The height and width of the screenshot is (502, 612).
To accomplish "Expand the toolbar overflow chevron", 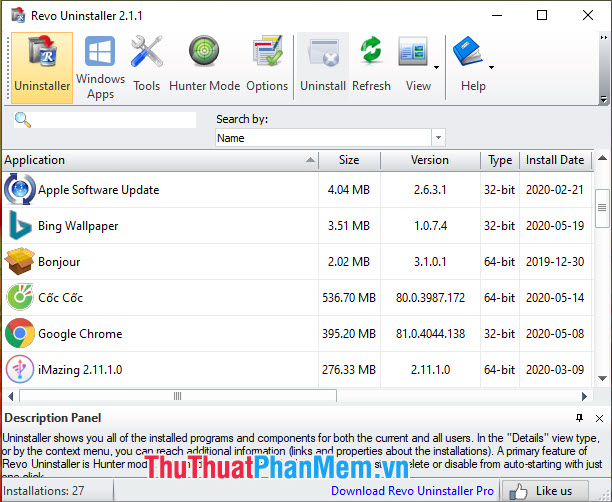I will pyautogui.click(x=604, y=38).
